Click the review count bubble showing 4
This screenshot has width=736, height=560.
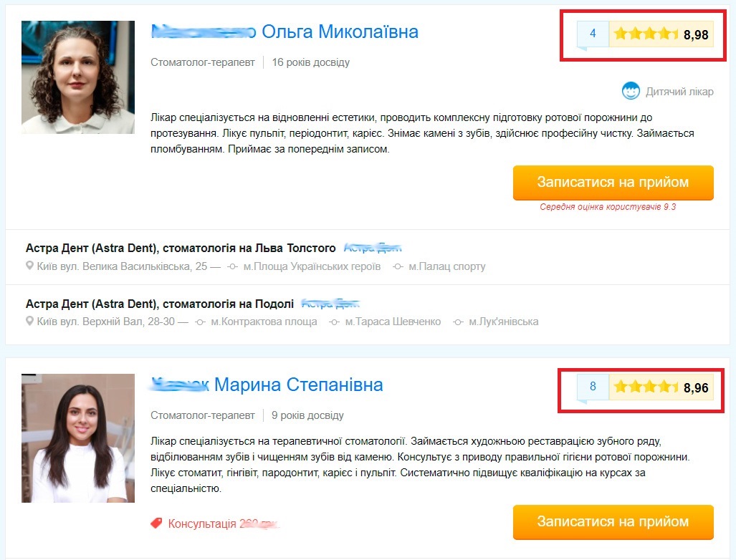[x=593, y=34]
